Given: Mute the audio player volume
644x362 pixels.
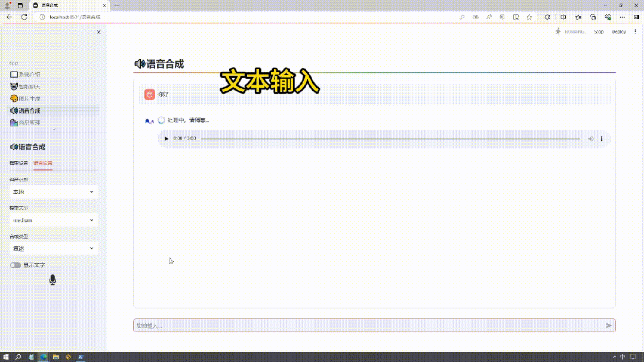Looking at the screenshot, I should click(590, 138).
